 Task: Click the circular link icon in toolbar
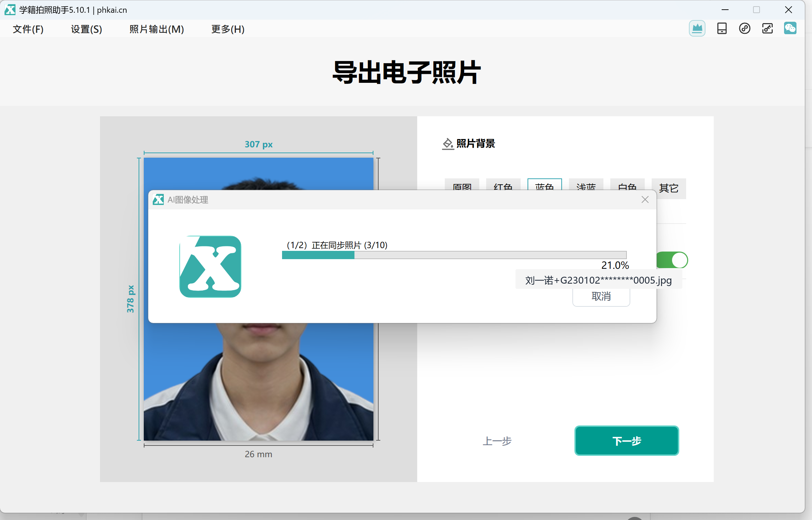point(744,29)
